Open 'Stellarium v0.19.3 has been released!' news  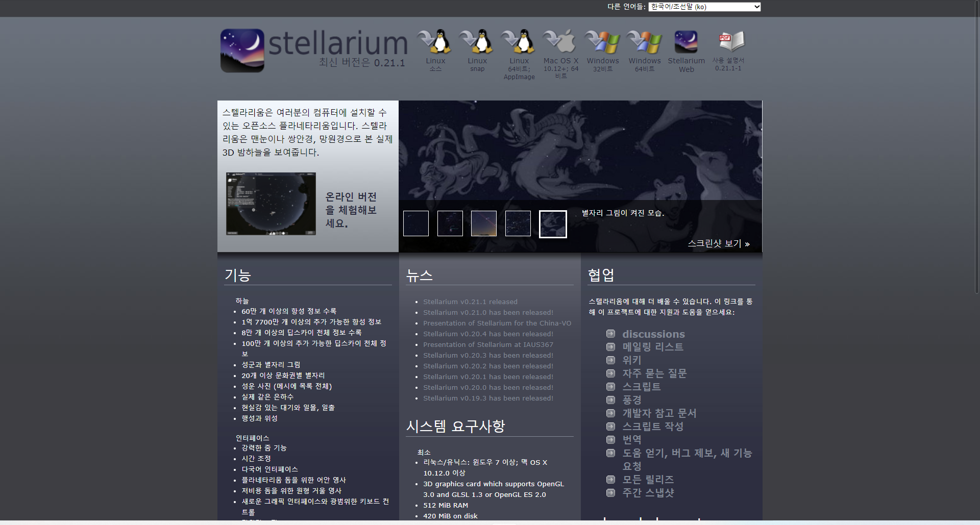point(488,398)
